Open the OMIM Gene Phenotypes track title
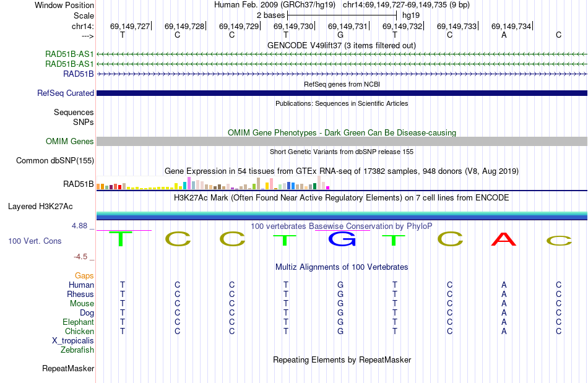588x383 pixels. 342,132
